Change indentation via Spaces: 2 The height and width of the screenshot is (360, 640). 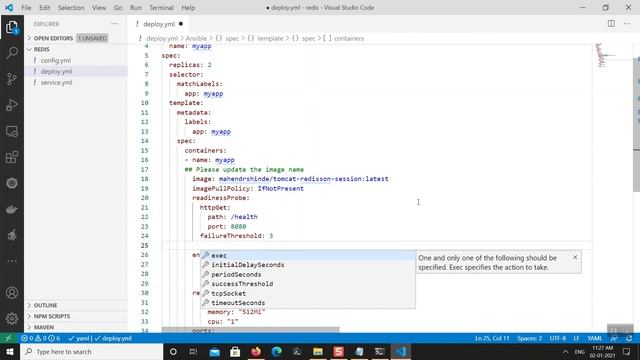529,338
